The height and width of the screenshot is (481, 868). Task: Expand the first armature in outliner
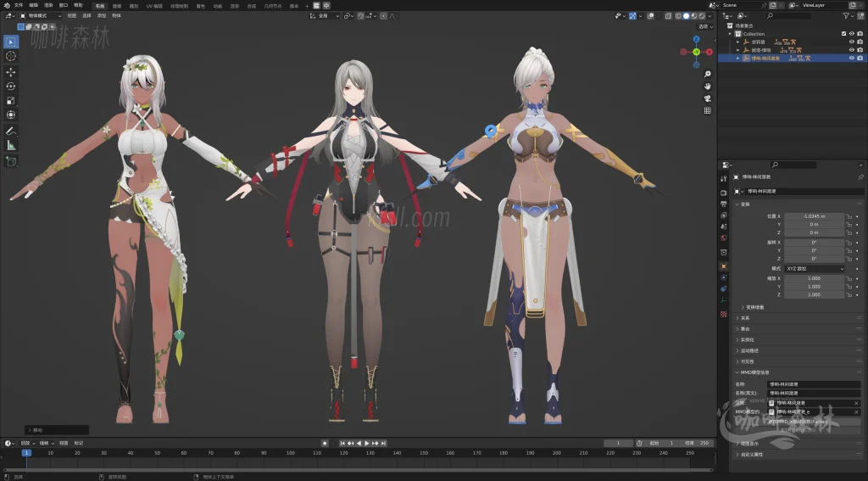[x=737, y=42]
